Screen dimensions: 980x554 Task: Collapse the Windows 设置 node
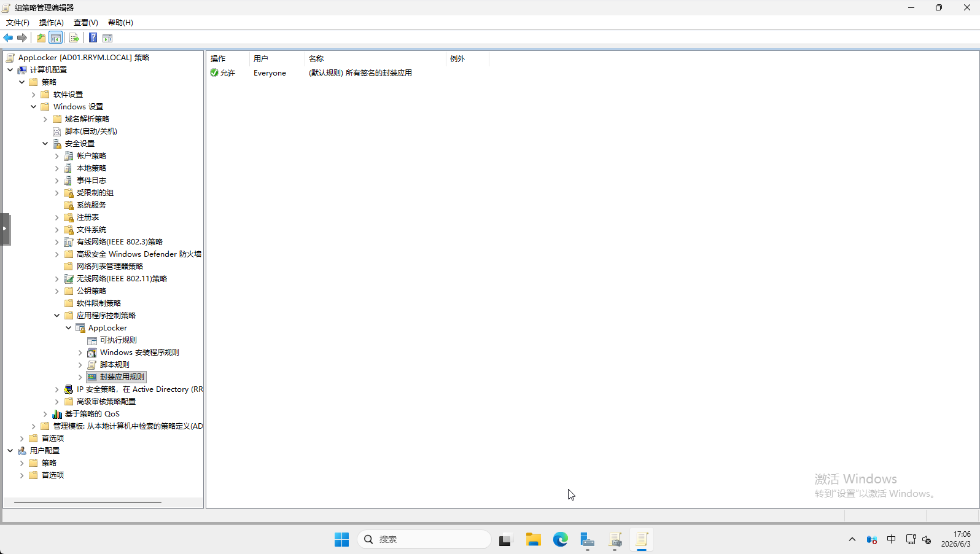coord(34,107)
